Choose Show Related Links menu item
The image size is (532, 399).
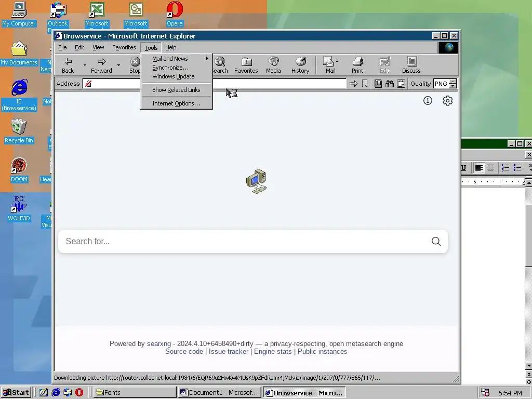point(177,90)
